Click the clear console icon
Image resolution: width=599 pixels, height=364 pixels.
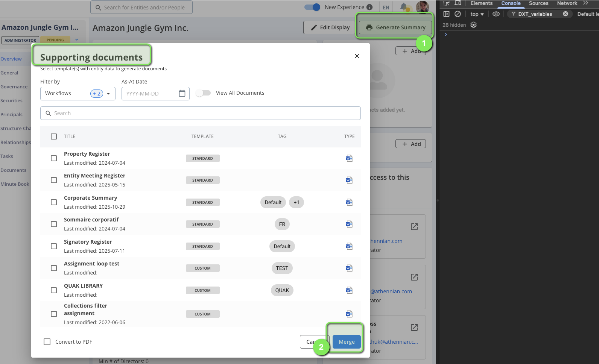pyautogui.click(x=458, y=14)
